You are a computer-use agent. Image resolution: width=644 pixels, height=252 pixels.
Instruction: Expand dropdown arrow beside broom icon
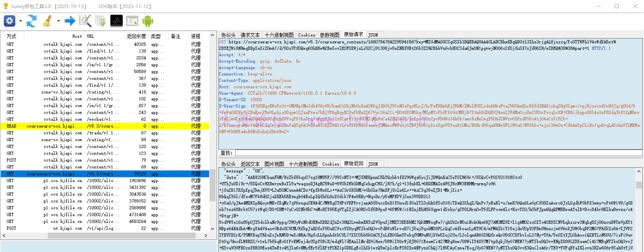point(59,21)
